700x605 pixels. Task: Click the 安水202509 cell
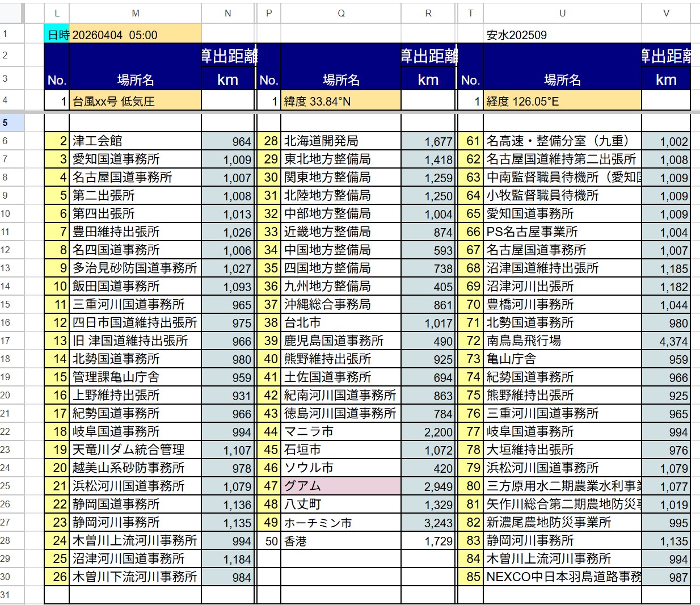[x=562, y=35]
